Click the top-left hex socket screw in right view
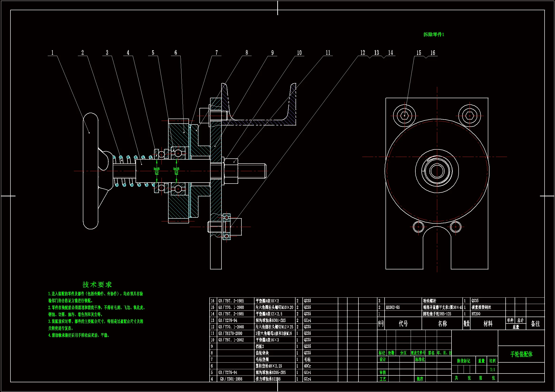555x392 pixels. point(404,116)
